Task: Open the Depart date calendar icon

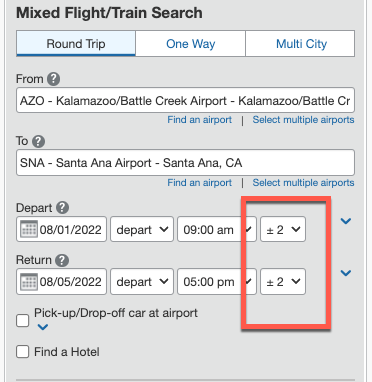Action: click(29, 229)
